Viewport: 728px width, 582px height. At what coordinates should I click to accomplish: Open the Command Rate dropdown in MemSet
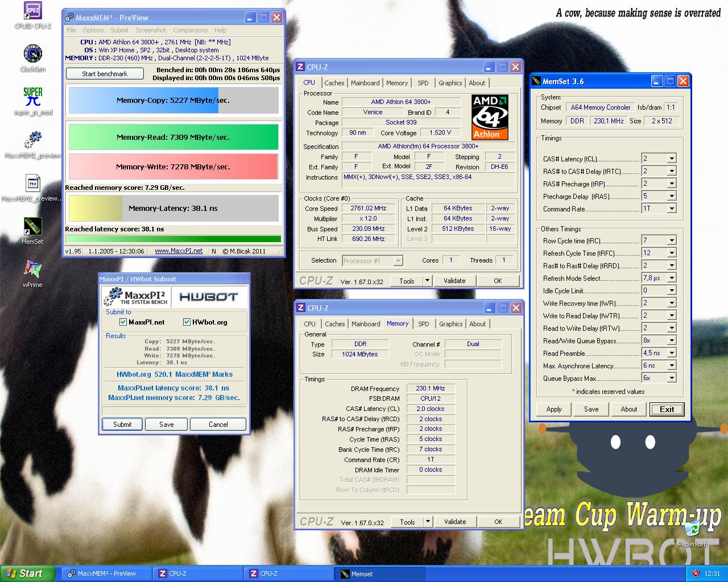click(672, 209)
